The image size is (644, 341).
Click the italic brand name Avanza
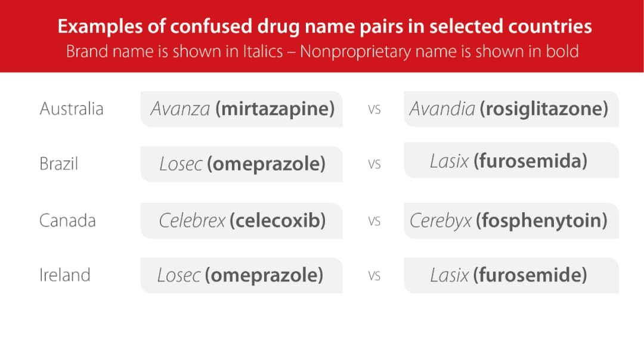[180, 108]
